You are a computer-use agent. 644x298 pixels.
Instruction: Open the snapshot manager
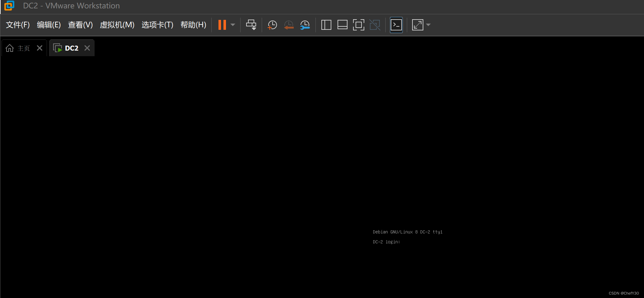pos(305,25)
